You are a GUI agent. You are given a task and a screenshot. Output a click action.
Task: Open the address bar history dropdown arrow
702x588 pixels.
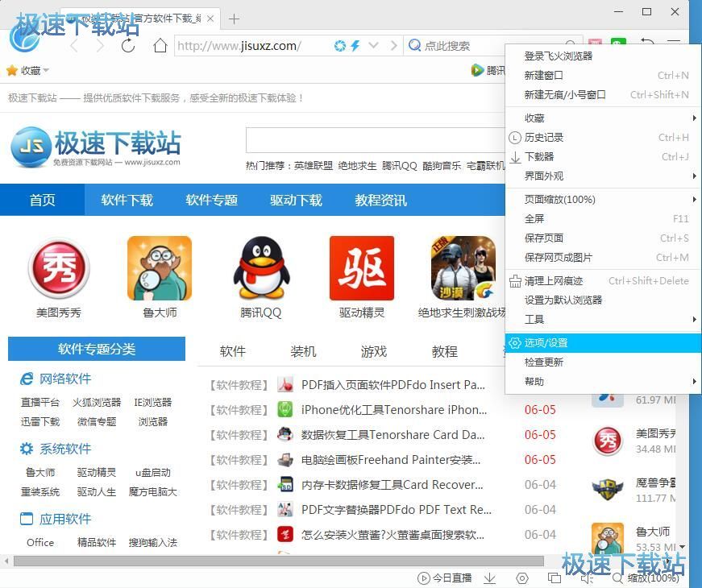click(x=373, y=46)
